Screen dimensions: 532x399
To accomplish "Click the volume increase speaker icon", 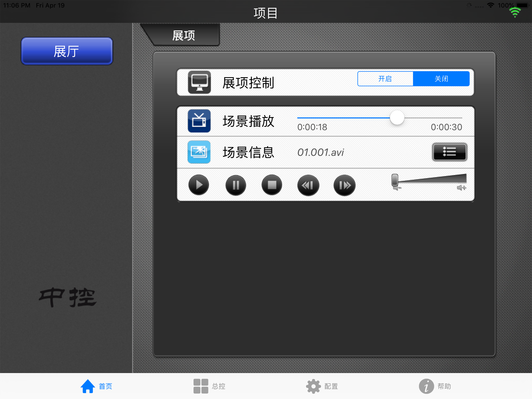I will point(462,188).
